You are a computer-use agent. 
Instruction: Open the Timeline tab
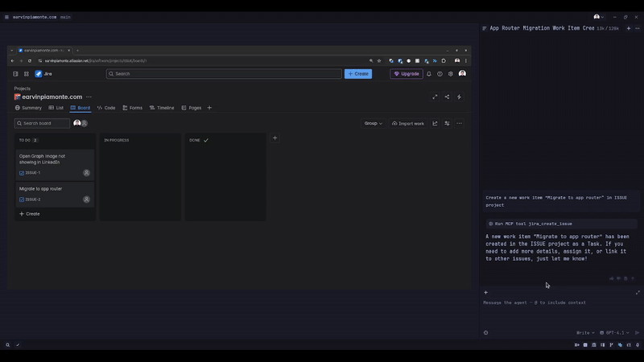click(162, 108)
